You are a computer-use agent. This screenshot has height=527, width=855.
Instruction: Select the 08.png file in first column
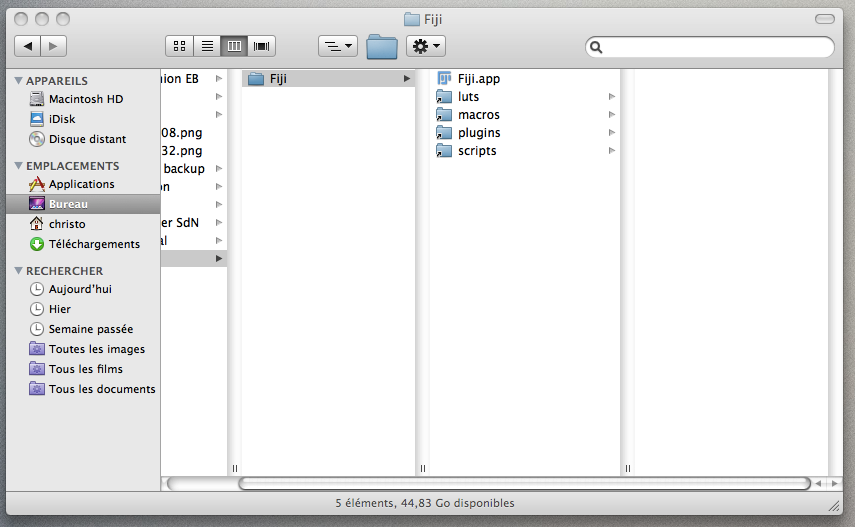click(194, 133)
